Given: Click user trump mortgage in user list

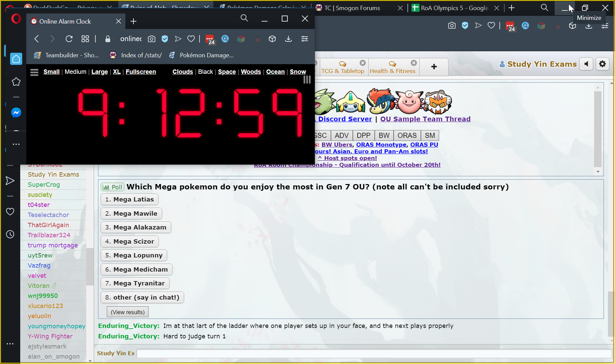Looking at the screenshot, I should click(53, 245).
